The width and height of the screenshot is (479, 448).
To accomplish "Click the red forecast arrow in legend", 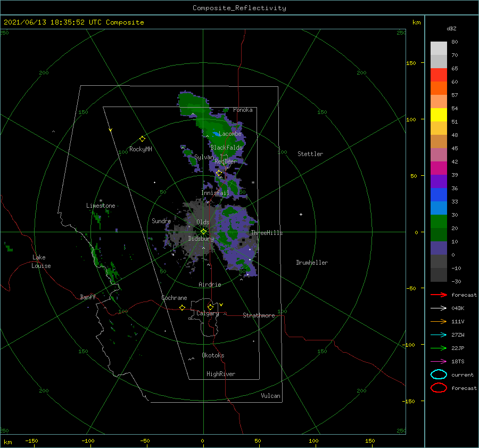I will coord(439,295).
